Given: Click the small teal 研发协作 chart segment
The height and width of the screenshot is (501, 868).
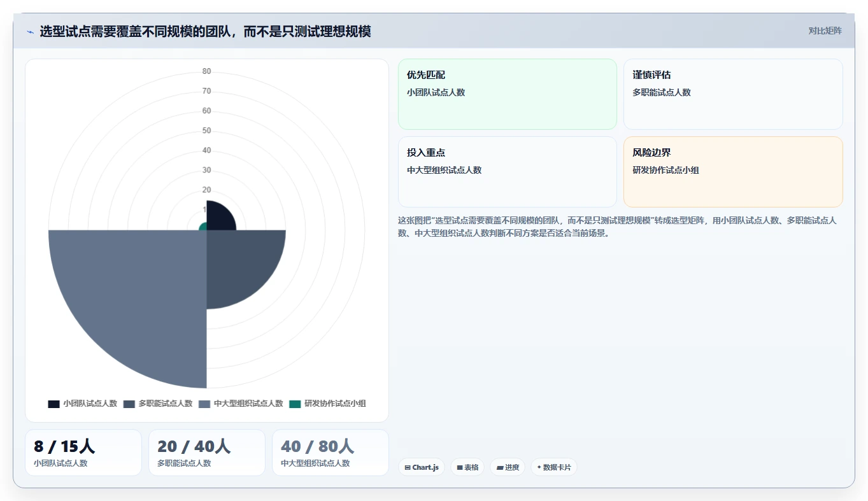Looking at the screenshot, I should click(x=203, y=227).
